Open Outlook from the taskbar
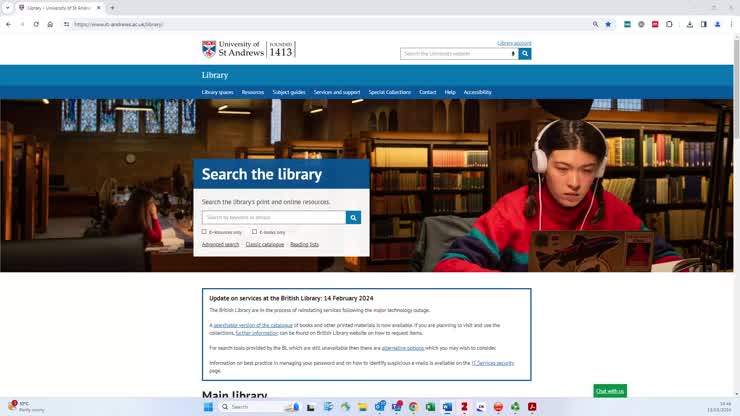740x416 pixels. click(x=379, y=407)
